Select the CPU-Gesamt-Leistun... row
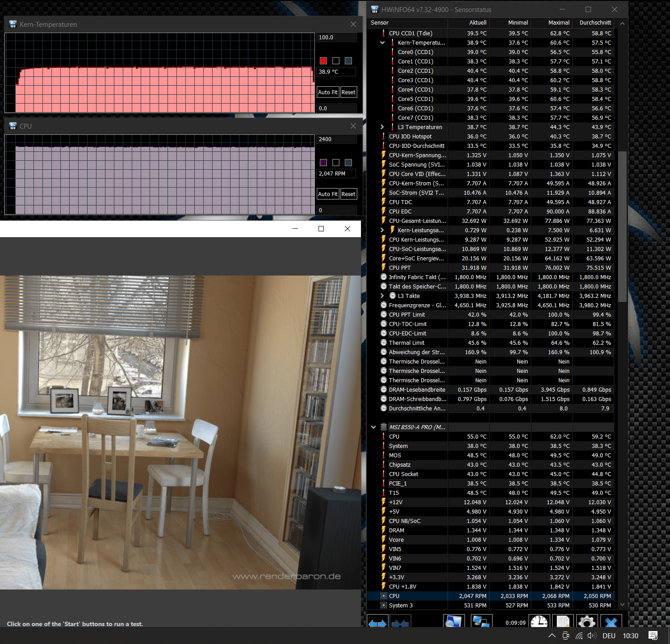The width and height of the screenshot is (670, 644). tap(490, 221)
